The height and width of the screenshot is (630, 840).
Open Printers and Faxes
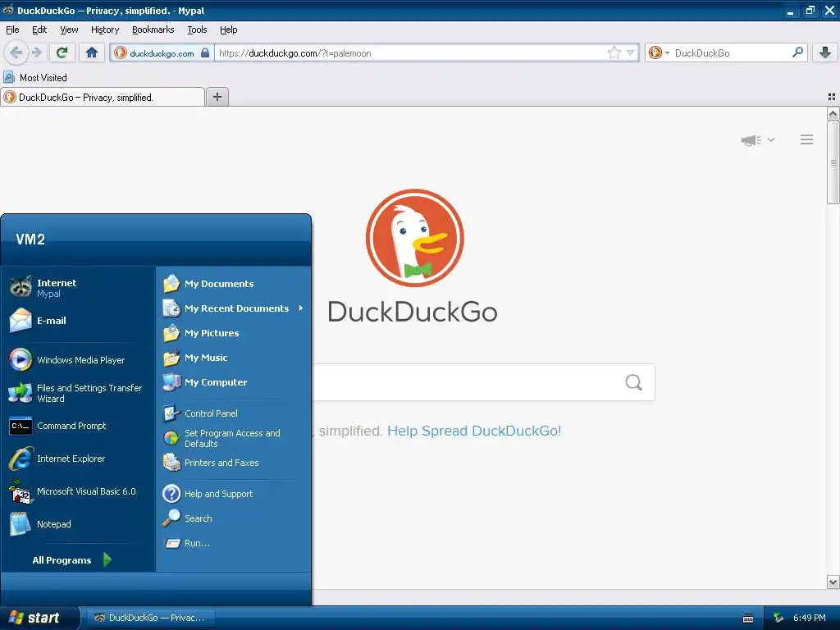click(234, 463)
